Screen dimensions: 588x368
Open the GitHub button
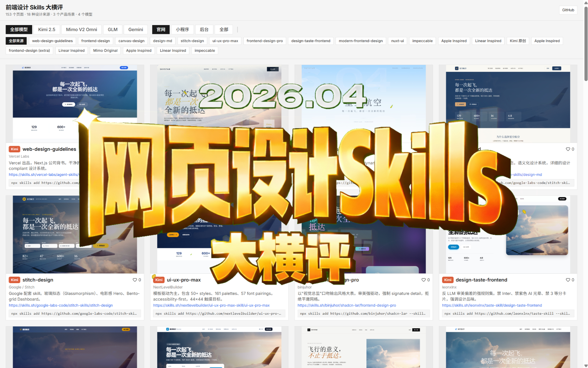568,10
